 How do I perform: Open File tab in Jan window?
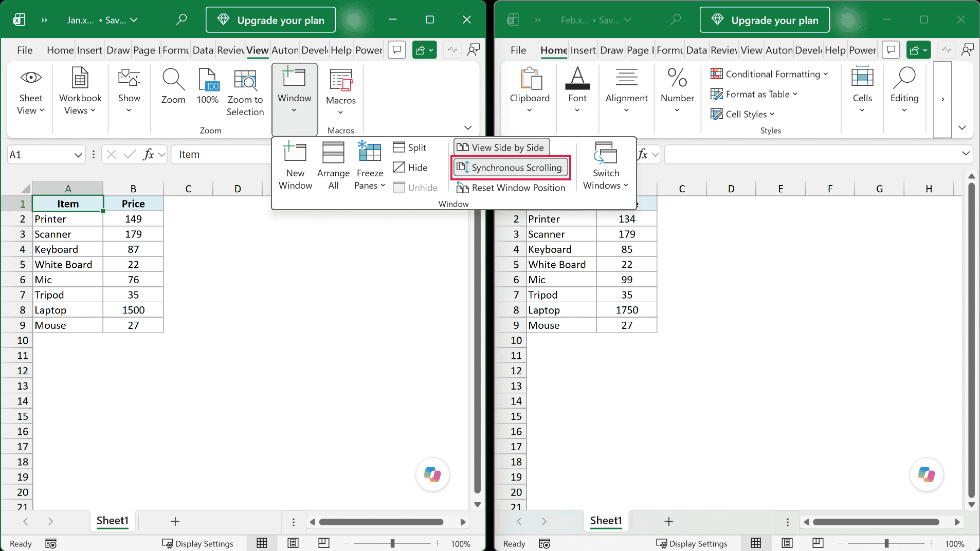25,50
